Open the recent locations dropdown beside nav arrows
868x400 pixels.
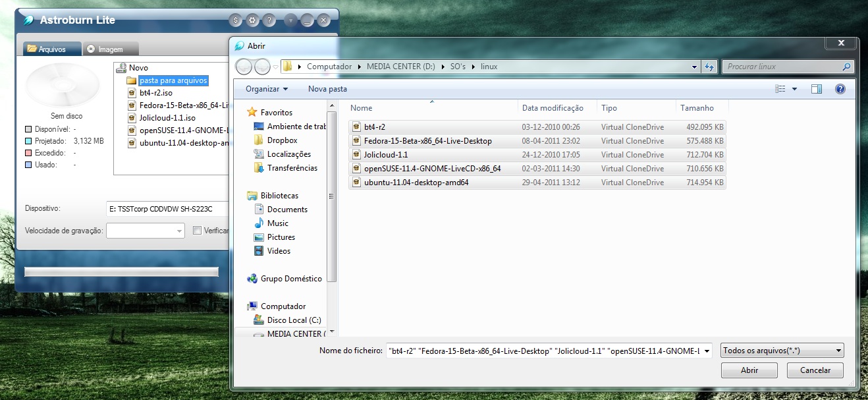275,67
